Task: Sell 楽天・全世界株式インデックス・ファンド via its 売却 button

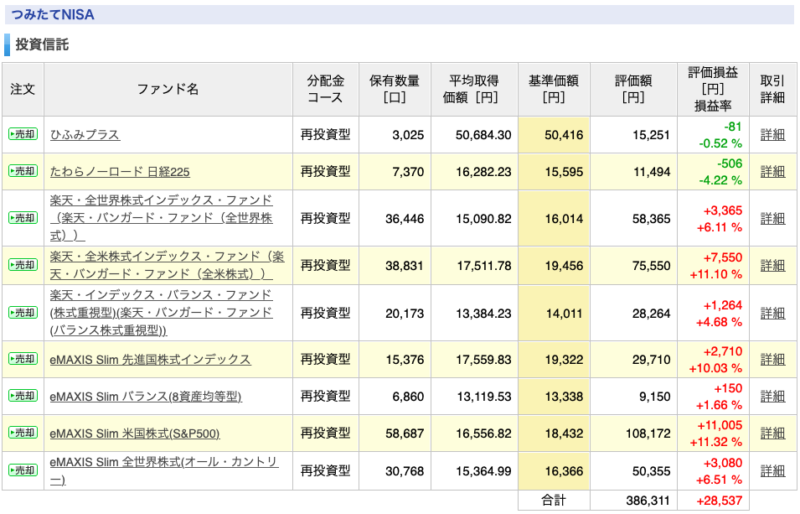Action: click(x=23, y=218)
